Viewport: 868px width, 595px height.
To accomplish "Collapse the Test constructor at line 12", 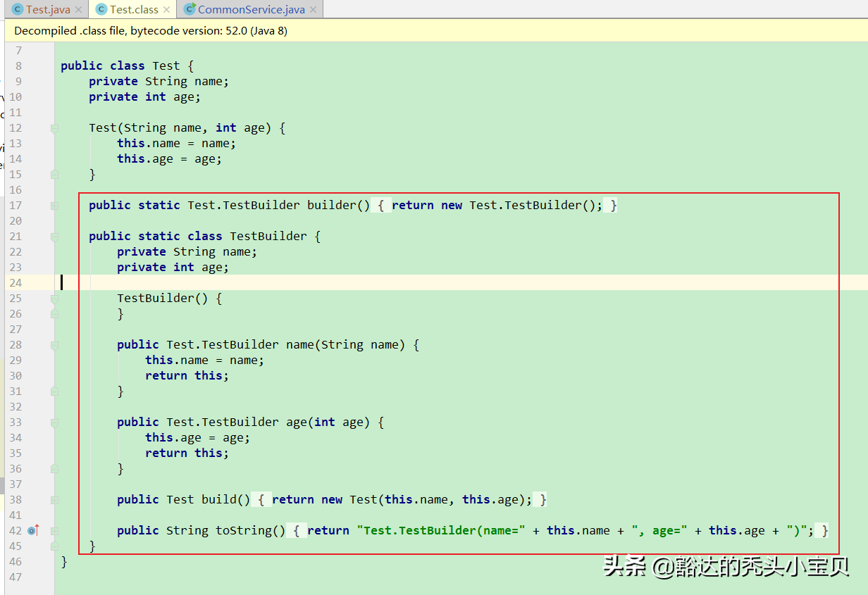I will click(x=54, y=128).
